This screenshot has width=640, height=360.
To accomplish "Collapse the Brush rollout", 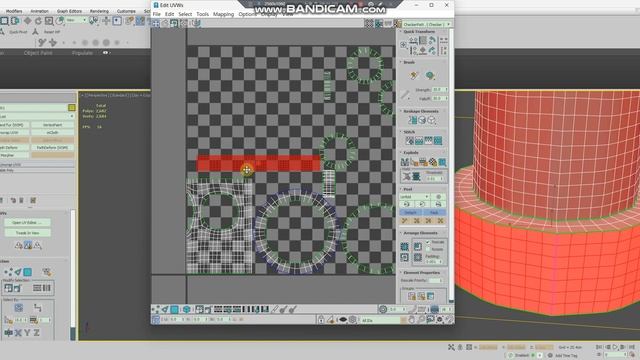I will pos(409,62).
